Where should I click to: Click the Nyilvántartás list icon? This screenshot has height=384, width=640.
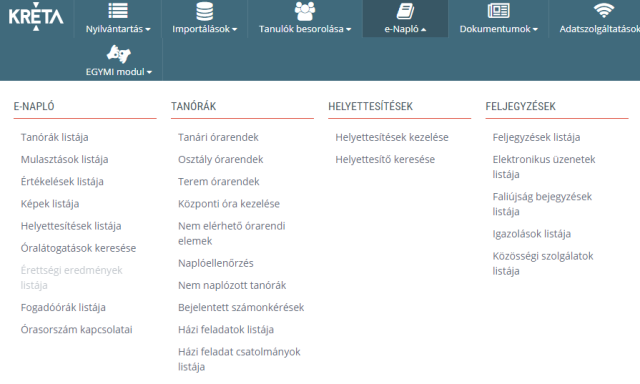click(118, 11)
